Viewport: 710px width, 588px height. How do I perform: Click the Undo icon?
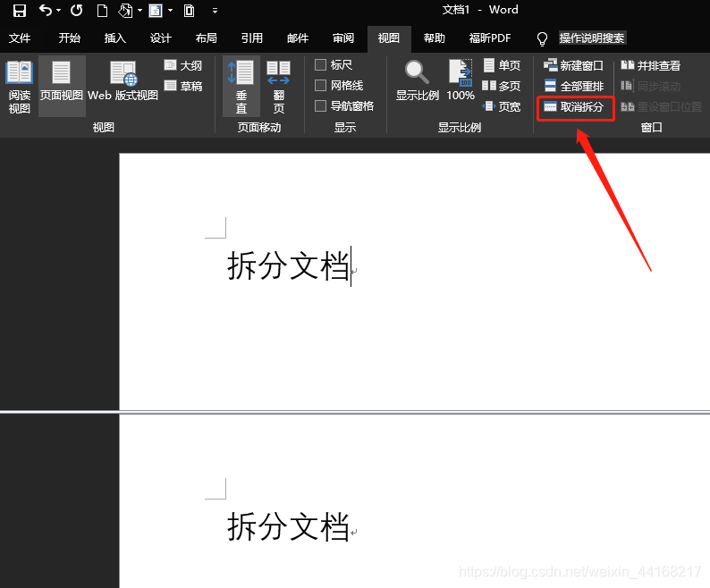pos(46,10)
